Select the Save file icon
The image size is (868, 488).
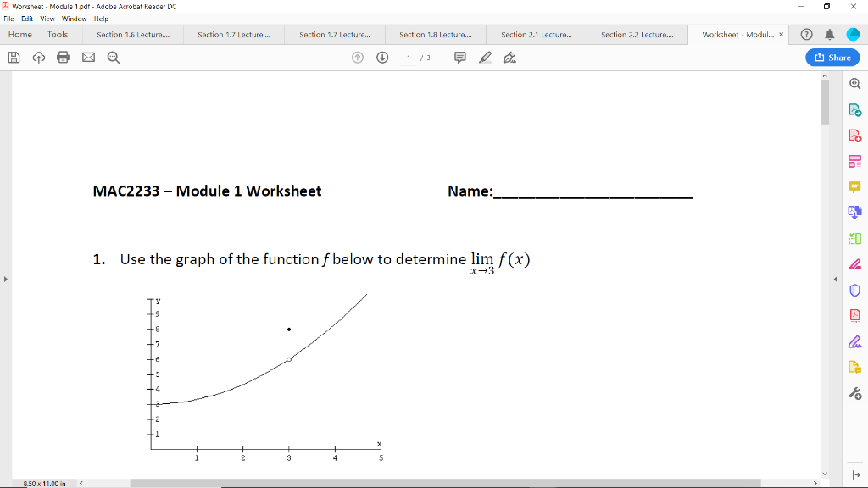[12, 57]
